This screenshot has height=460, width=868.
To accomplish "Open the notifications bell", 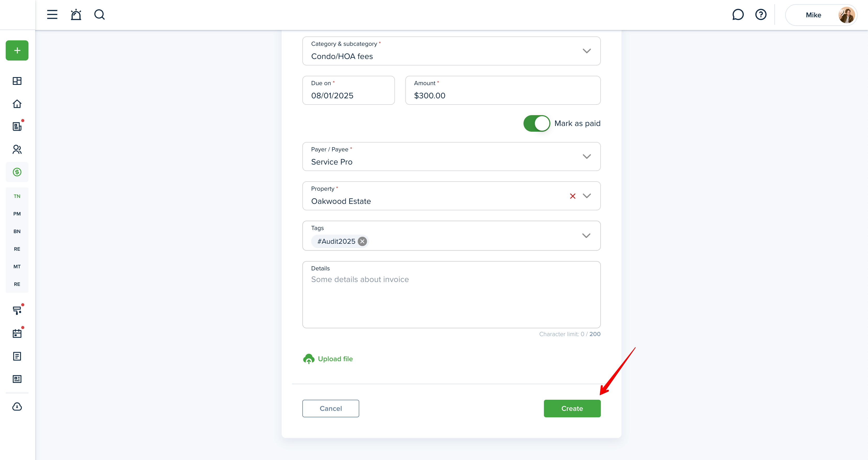I will pos(76,14).
